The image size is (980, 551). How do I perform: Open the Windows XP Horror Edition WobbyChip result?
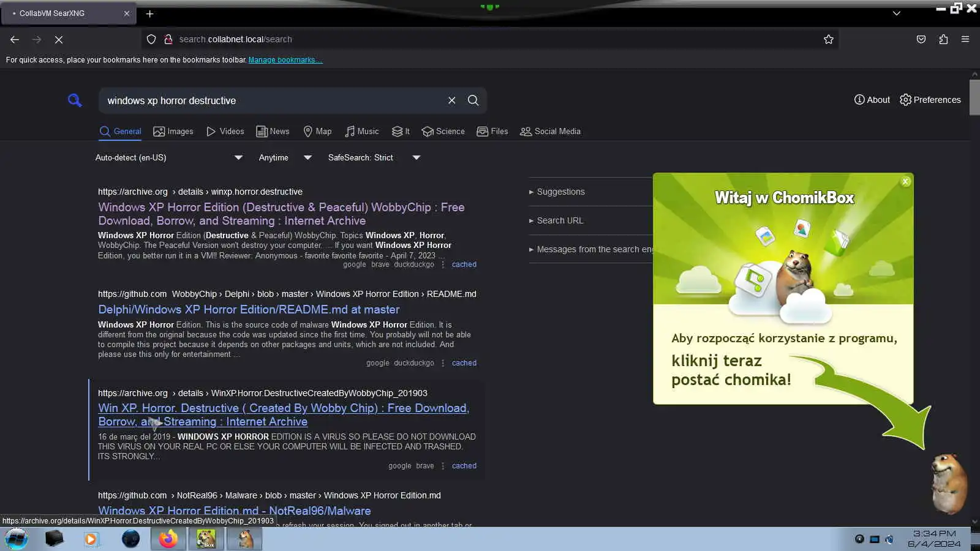pos(281,214)
